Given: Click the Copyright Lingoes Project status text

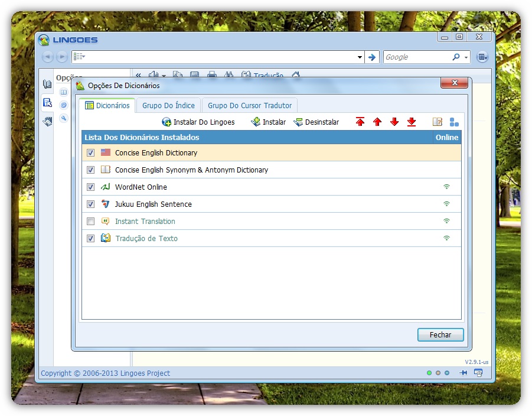Looking at the screenshot, I should click(105, 373).
